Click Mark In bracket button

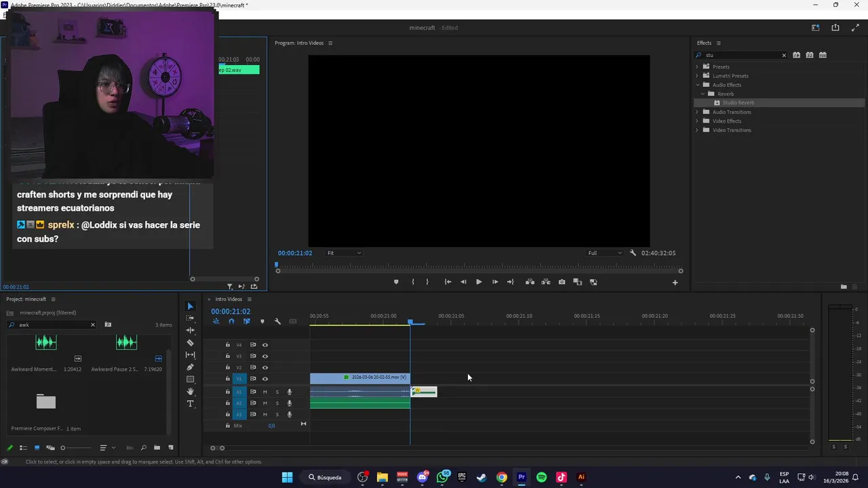click(412, 282)
